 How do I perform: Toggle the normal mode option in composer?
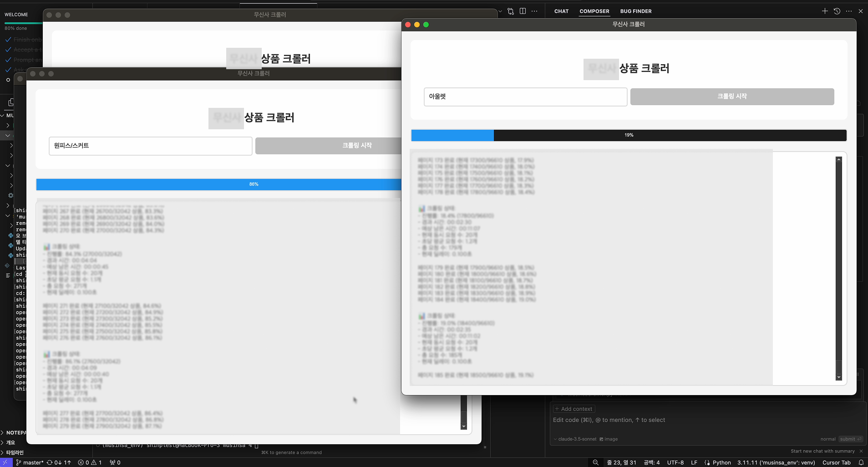[827, 439]
